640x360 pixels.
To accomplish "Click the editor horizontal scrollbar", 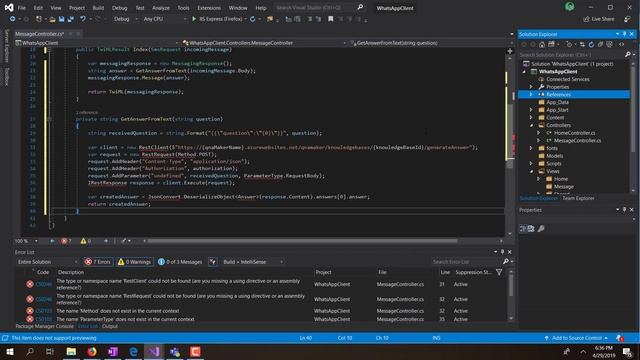I will tap(302, 241).
